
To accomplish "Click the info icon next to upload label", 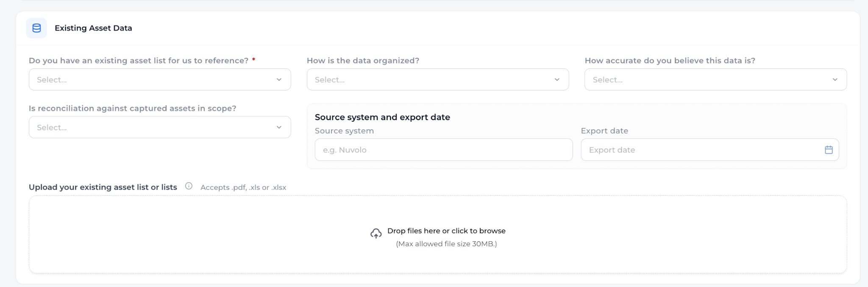I will coord(189,186).
